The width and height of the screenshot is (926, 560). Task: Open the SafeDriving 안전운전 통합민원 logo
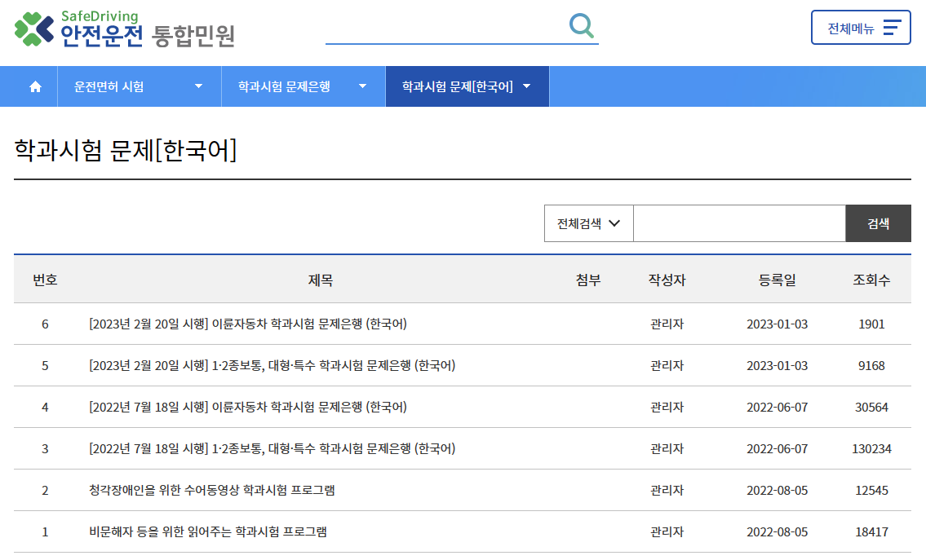tap(125, 29)
